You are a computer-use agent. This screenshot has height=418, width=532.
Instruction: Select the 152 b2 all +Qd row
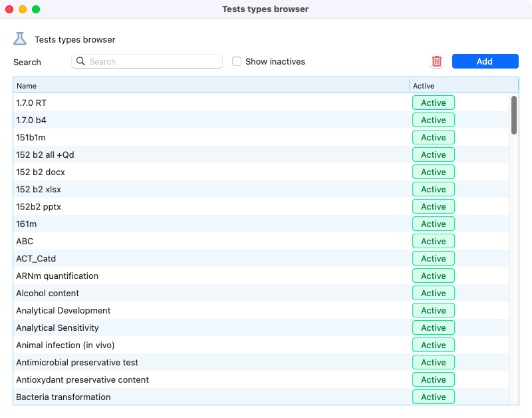[x=261, y=154]
